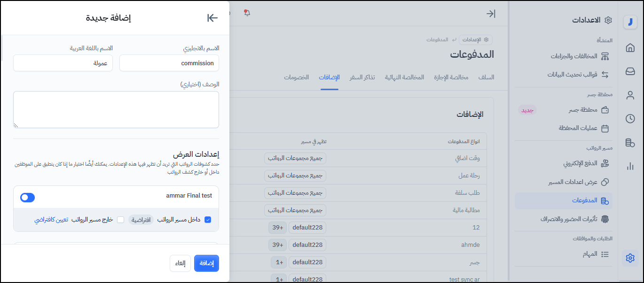The height and width of the screenshot is (283, 644).
Task: Open المخالفات والجزاءات in the settings menu
Action: coord(579,56)
